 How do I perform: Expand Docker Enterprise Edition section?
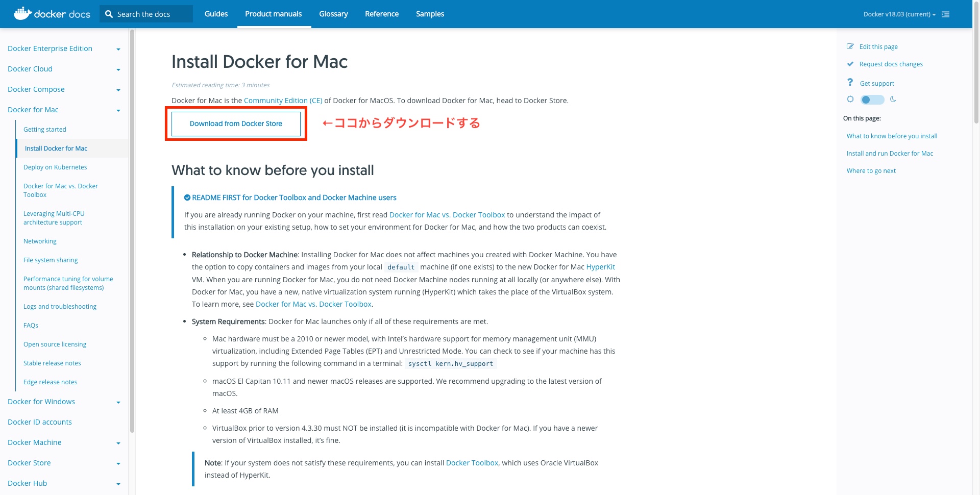118,49
